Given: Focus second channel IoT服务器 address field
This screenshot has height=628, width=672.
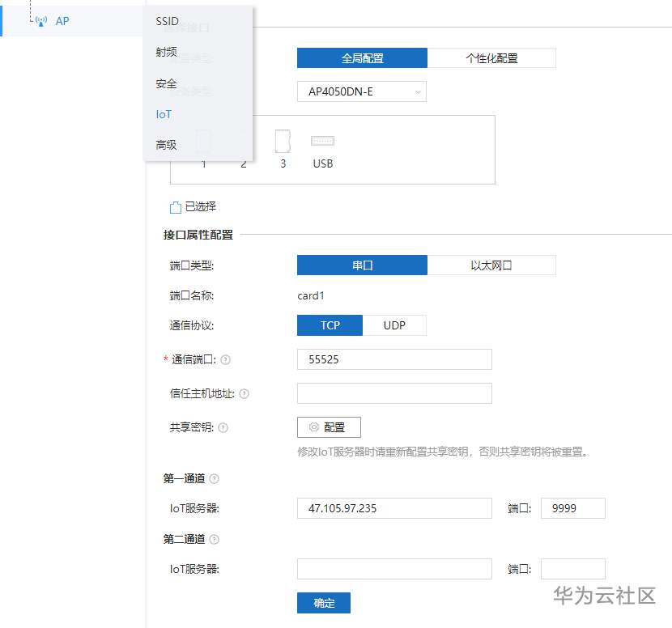Looking at the screenshot, I should coord(394,569).
